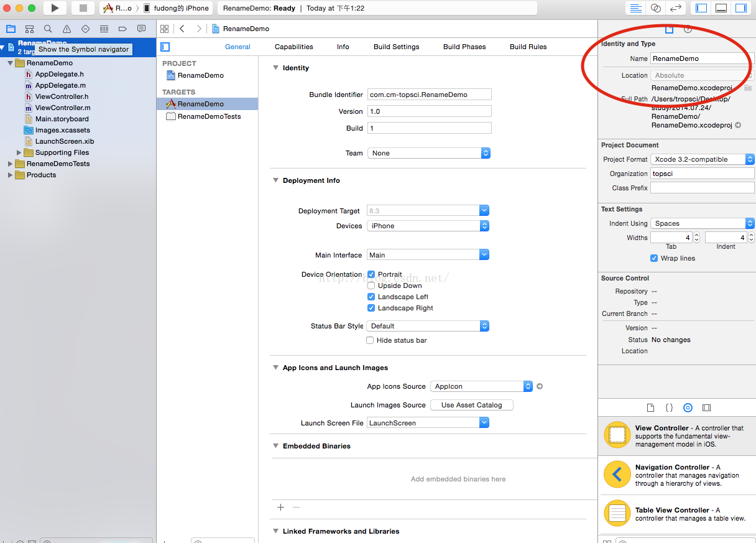This screenshot has height=543, width=756.
Task: Open the Report navigator
Action: point(141,29)
